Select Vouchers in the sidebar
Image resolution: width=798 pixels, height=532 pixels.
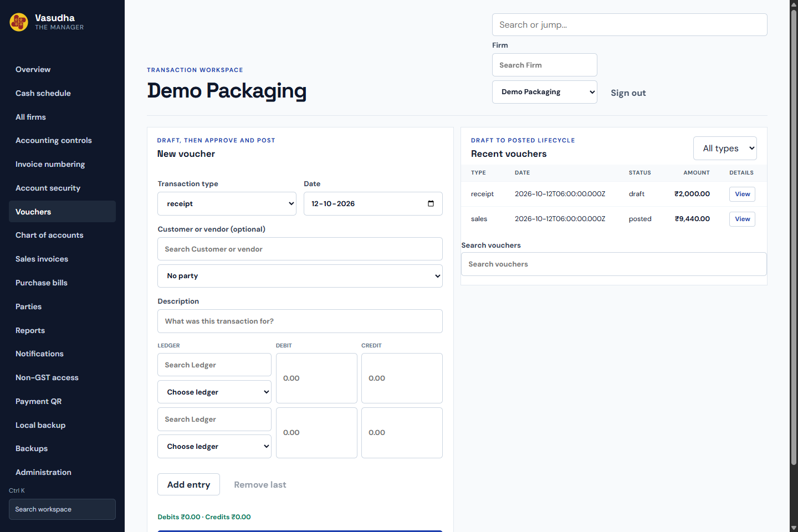[62, 212]
